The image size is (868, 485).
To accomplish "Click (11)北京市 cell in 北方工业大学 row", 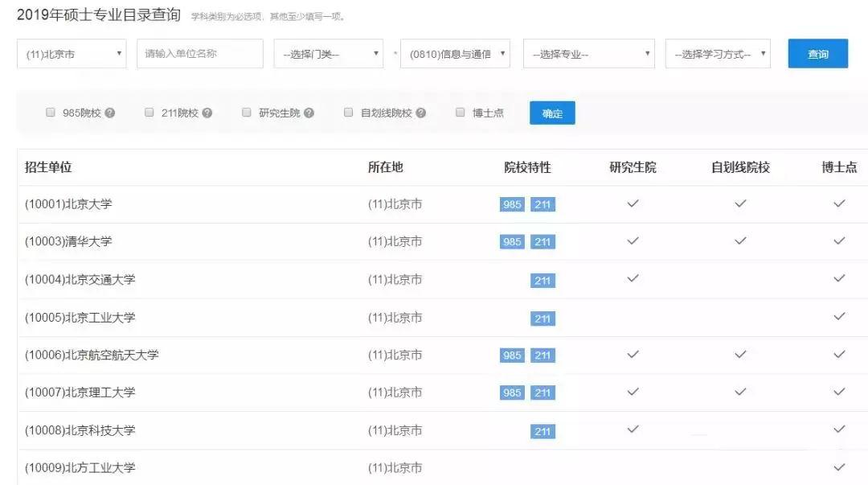I will (395, 468).
